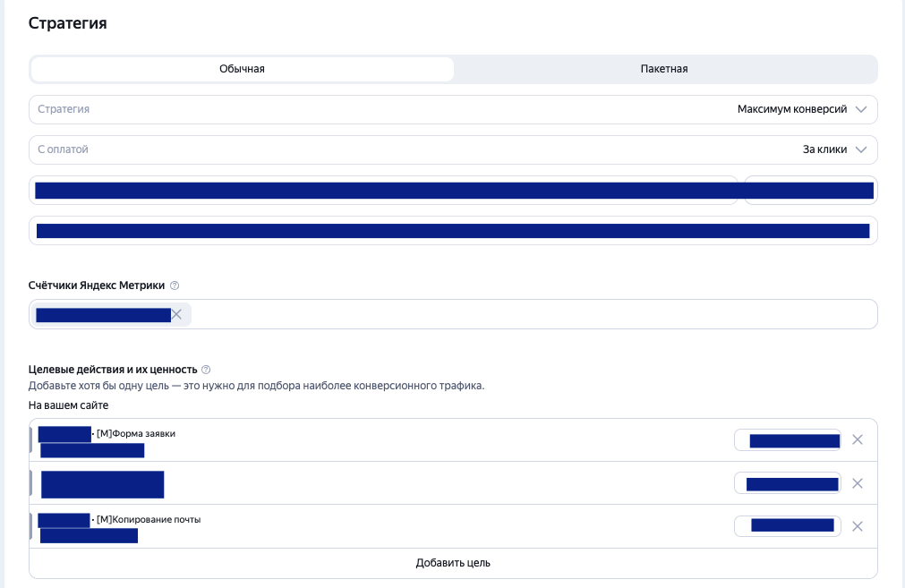The image size is (905, 588).
Task: Switch to the Обычная strategy tab
Action: pos(242,69)
